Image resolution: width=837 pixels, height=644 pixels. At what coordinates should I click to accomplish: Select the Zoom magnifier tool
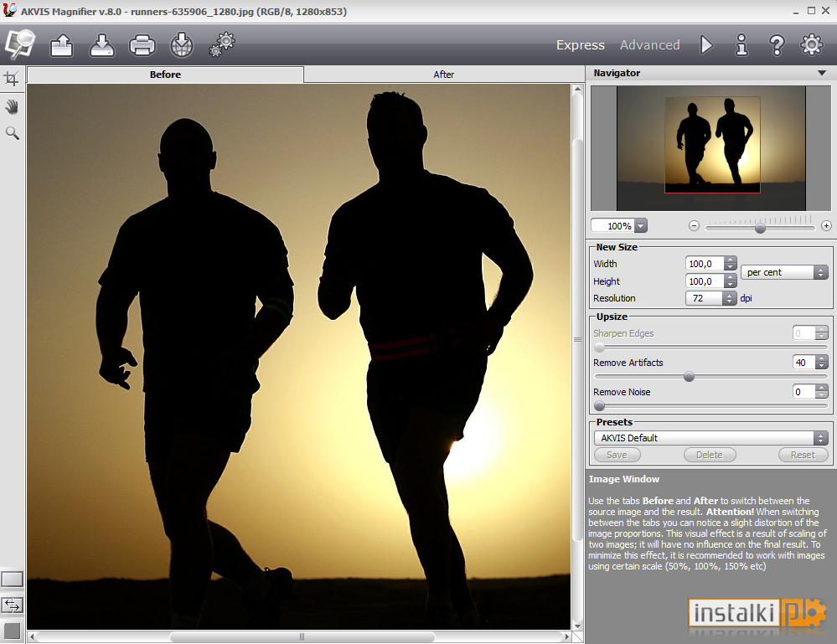tap(12, 133)
